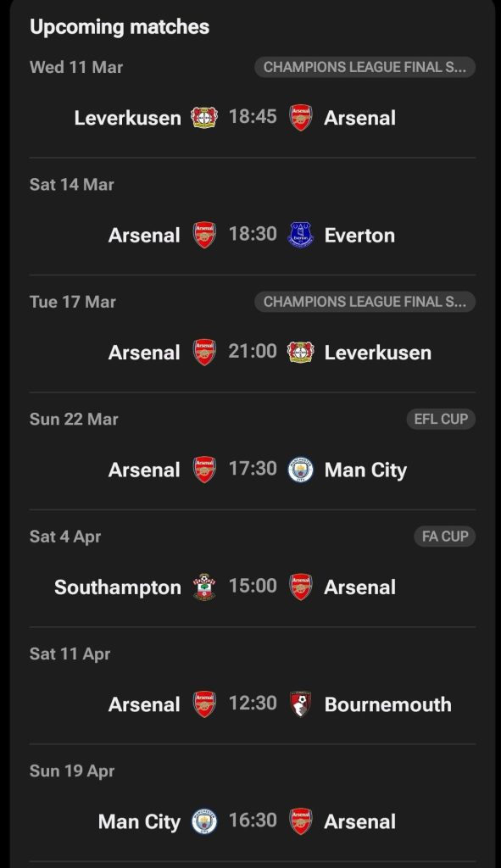Image resolution: width=501 pixels, height=868 pixels.
Task: Open the Man City vs Arsenal 16:30 match
Action: tap(250, 821)
